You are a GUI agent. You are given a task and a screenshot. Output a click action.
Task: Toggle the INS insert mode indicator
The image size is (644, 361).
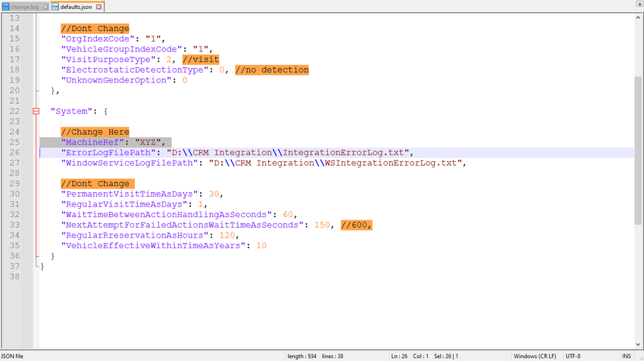(x=627, y=356)
